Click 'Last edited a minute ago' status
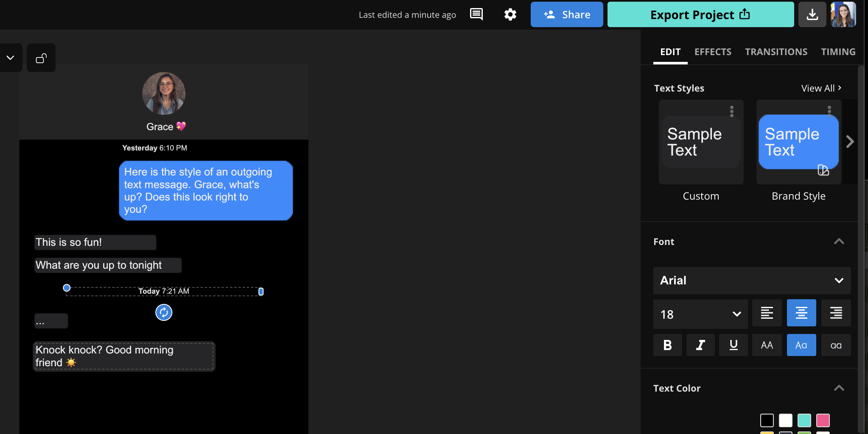This screenshot has width=868, height=434. click(x=407, y=15)
